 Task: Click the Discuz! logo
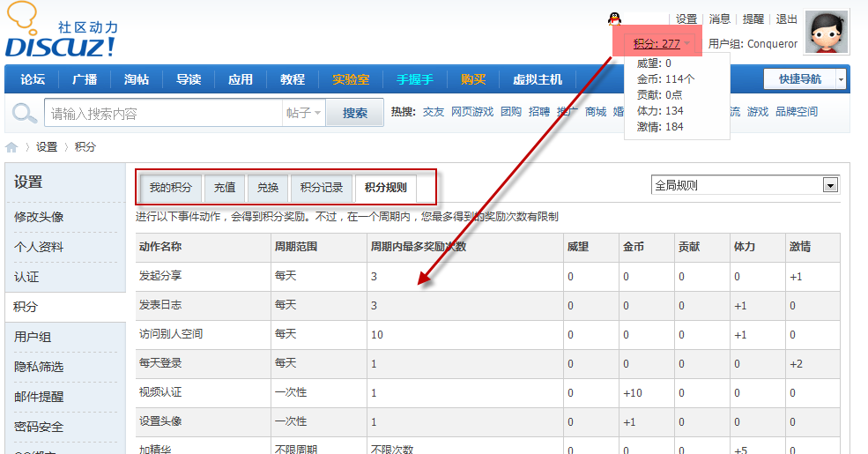[x=61, y=33]
